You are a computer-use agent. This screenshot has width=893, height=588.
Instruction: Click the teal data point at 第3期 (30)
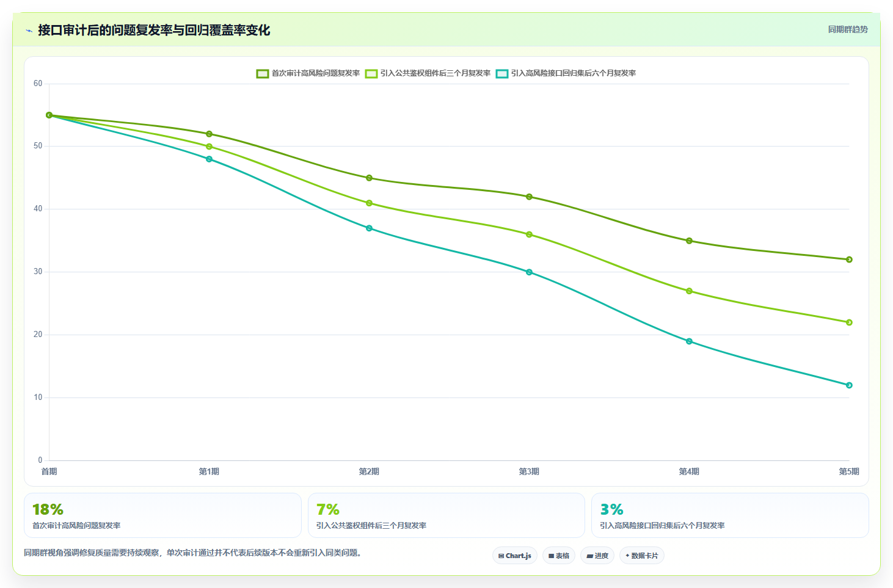click(x=529, y=272)
